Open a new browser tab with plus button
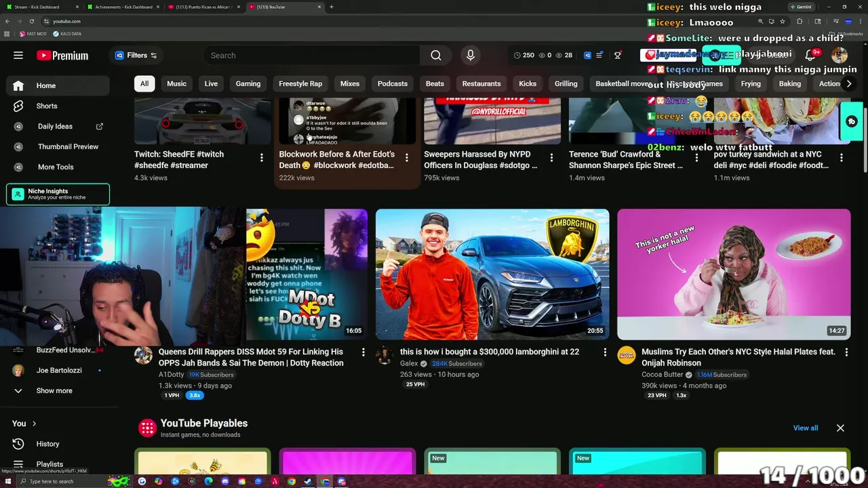The image size is (868, 488). click(331, 7)
